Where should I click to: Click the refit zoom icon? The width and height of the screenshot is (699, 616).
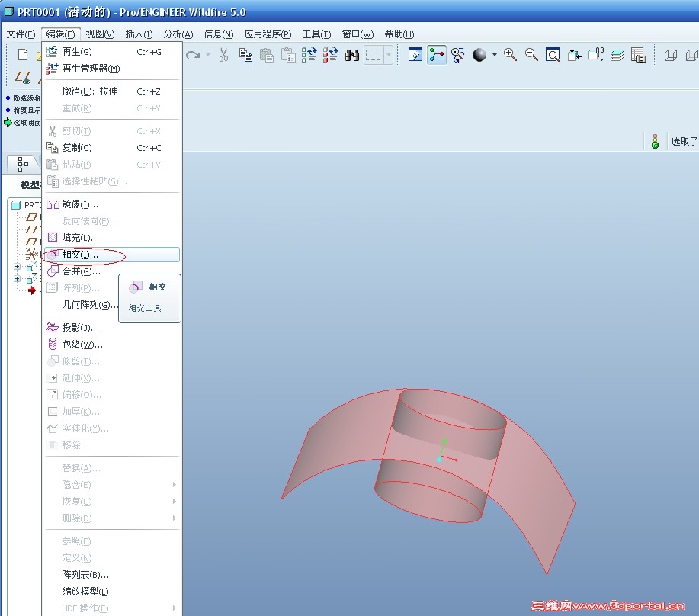(553, 55)
